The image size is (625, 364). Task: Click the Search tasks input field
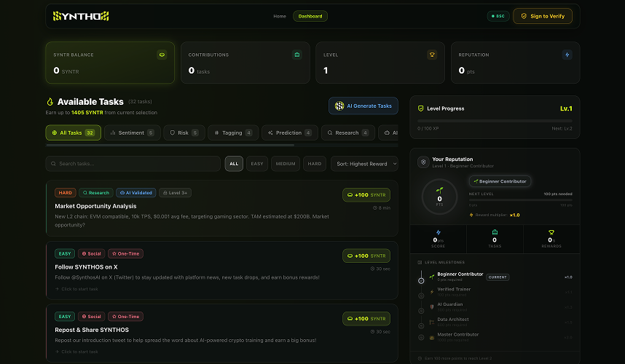133,164
